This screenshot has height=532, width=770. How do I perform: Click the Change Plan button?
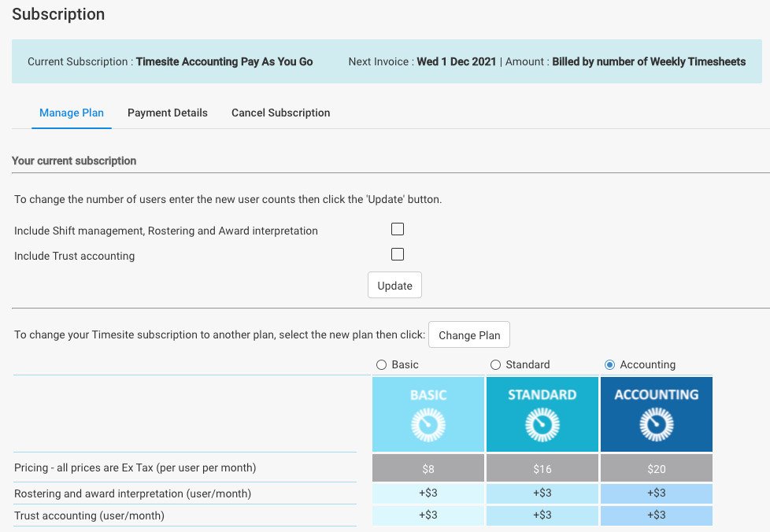point(469,334)
